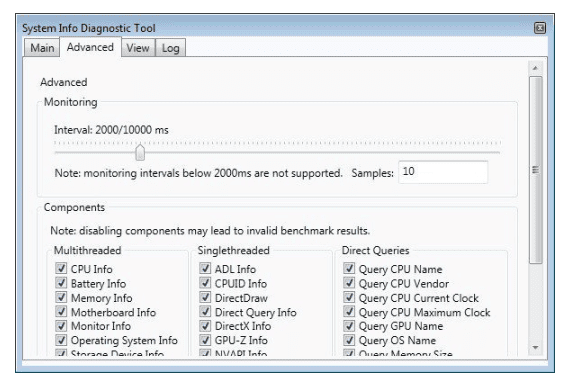572x391 pixels.
Task: Click the disabling components note text
Action: pyautogui.click(x=210, y=231)
